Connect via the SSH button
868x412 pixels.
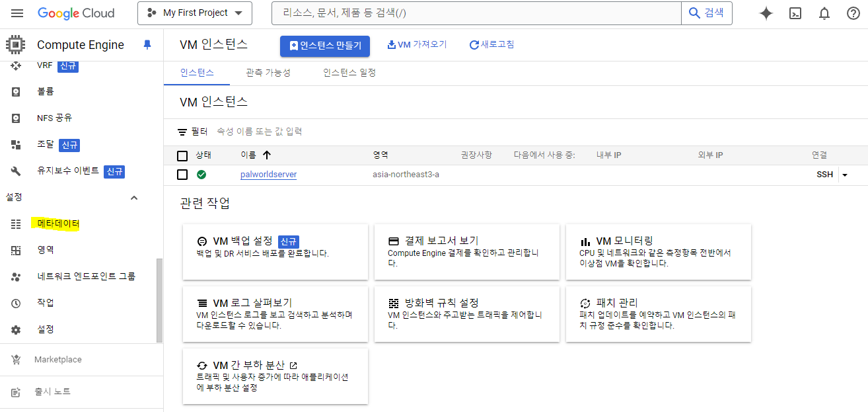pos(825,175)
